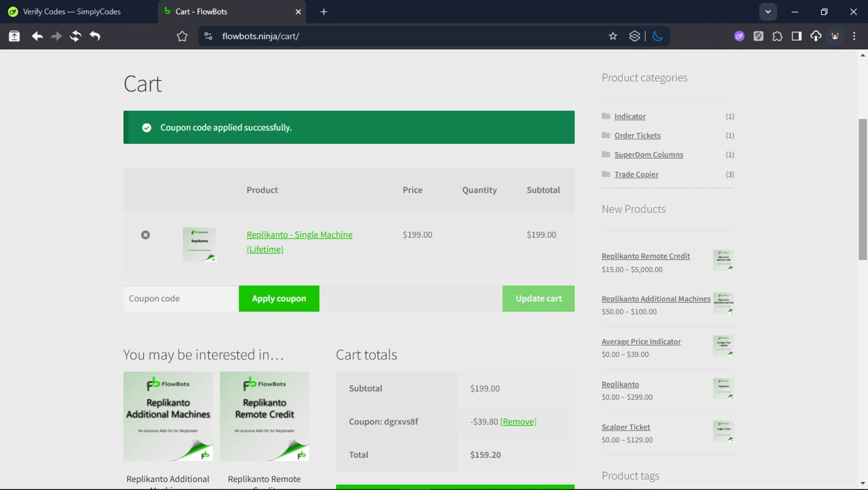Click Replikanto Additional Machines sidebar thumbnail
This screenshot has height=490, width=868.
pyautogui.click(x=723, y=303)
